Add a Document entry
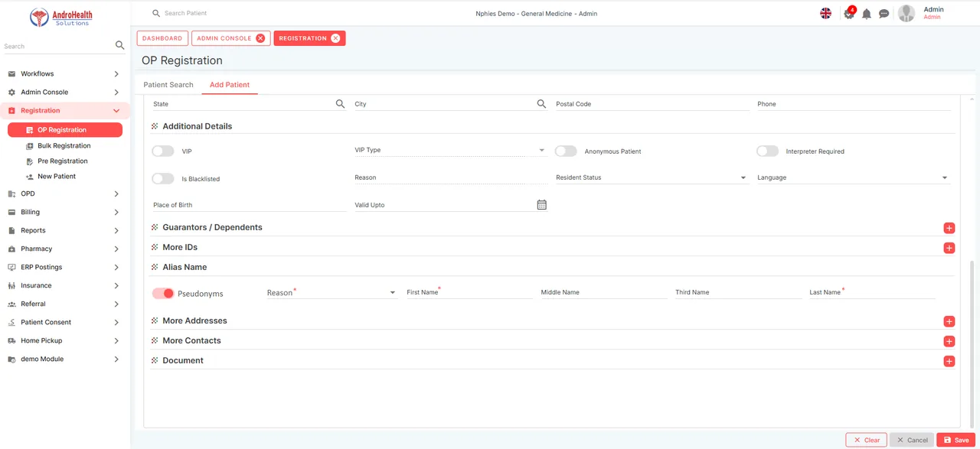The height and width of the screenshot is (449, 980). point(949,361)
